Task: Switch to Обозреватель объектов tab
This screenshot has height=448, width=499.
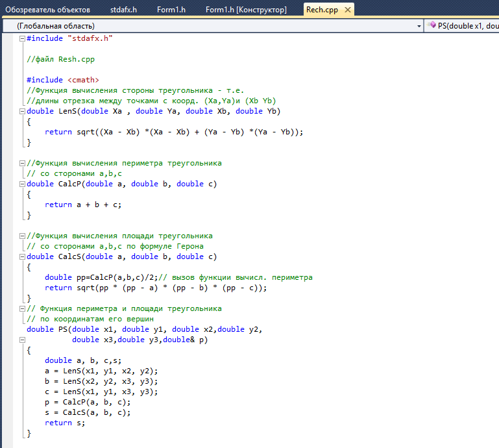Action: (48, 10)
